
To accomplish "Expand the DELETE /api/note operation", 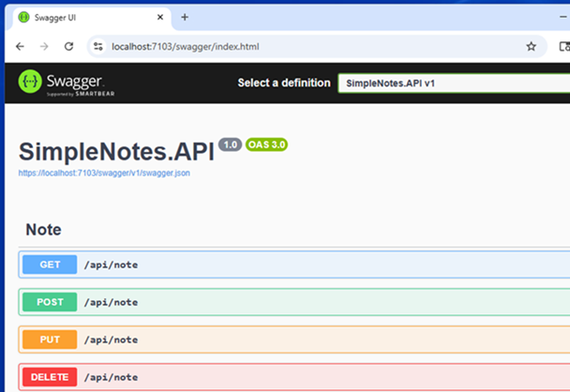I will tap(294, 377).
